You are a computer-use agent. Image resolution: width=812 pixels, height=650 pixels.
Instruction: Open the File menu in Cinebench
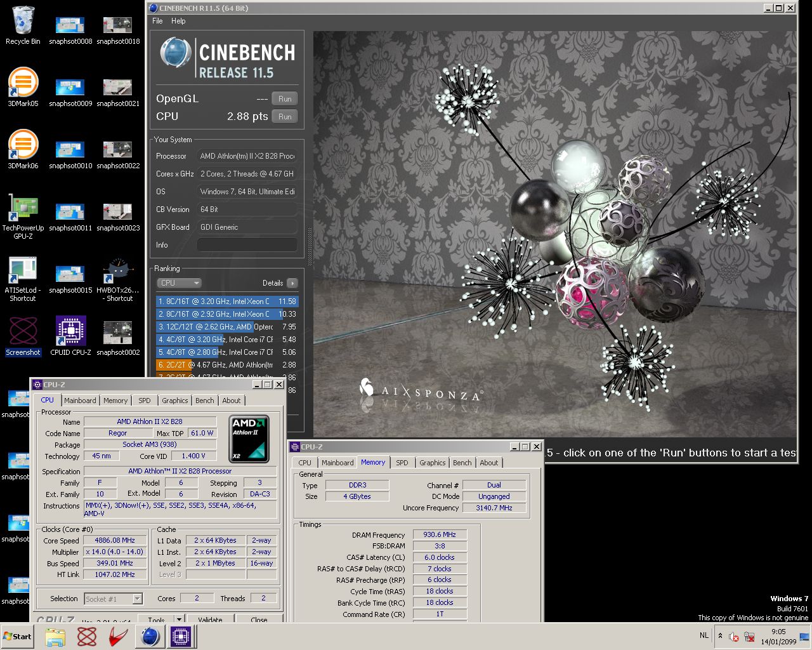click(157, 21)
